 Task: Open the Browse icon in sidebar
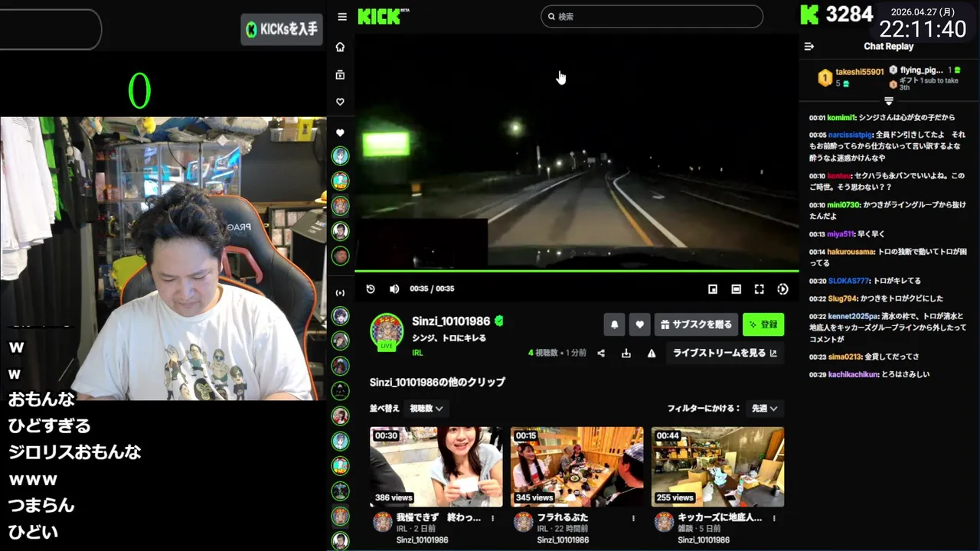pos(340,75)
